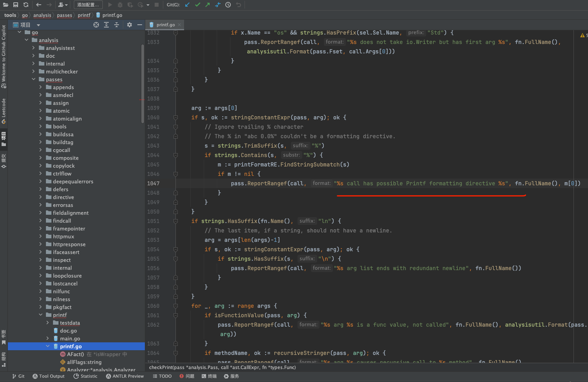Toggle the TODO tool window

[162, 376]
